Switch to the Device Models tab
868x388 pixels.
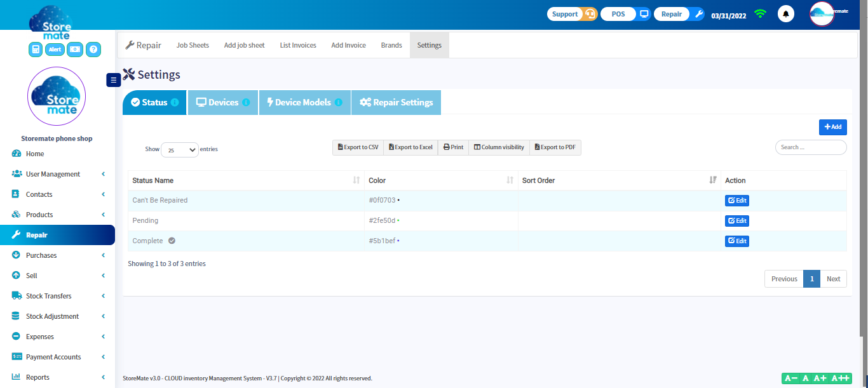click(304, 102)
